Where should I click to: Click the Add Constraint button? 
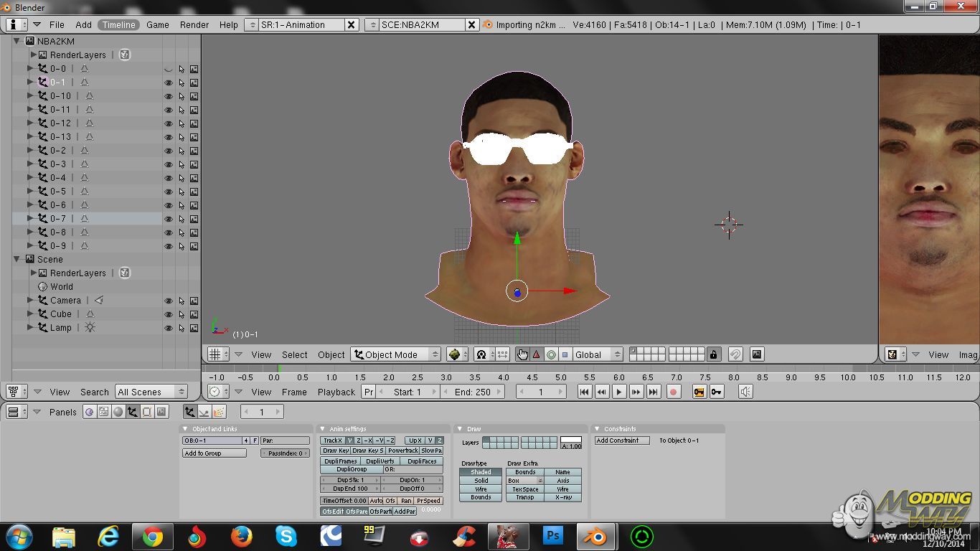coord(621,441)
